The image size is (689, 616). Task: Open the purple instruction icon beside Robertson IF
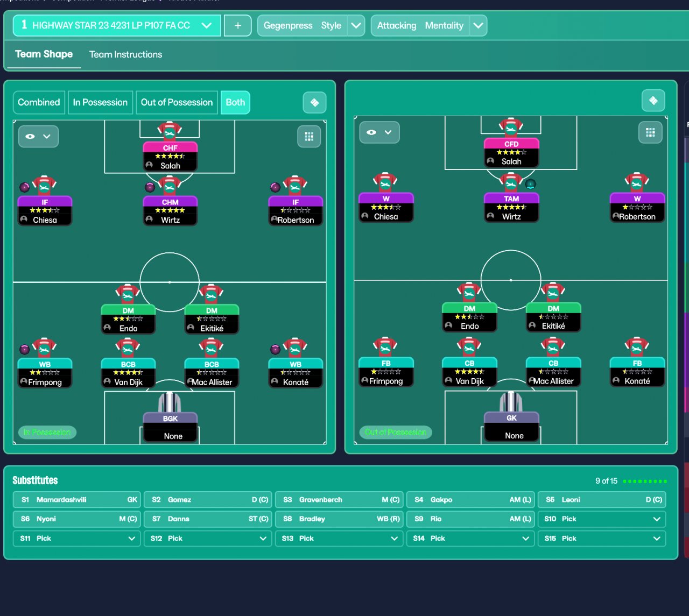point(275,187)
